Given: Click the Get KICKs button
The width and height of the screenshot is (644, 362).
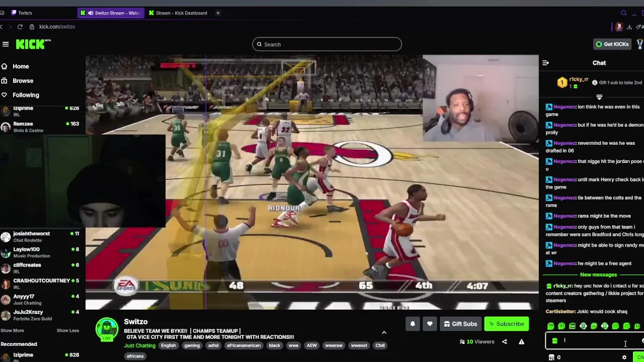Looking at the screenshot, I should pyautogui.click(x=612, y=44).
